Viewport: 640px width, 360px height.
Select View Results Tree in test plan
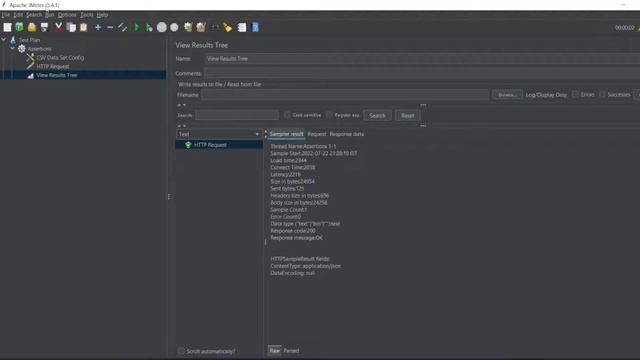click(x=56, y=75)
